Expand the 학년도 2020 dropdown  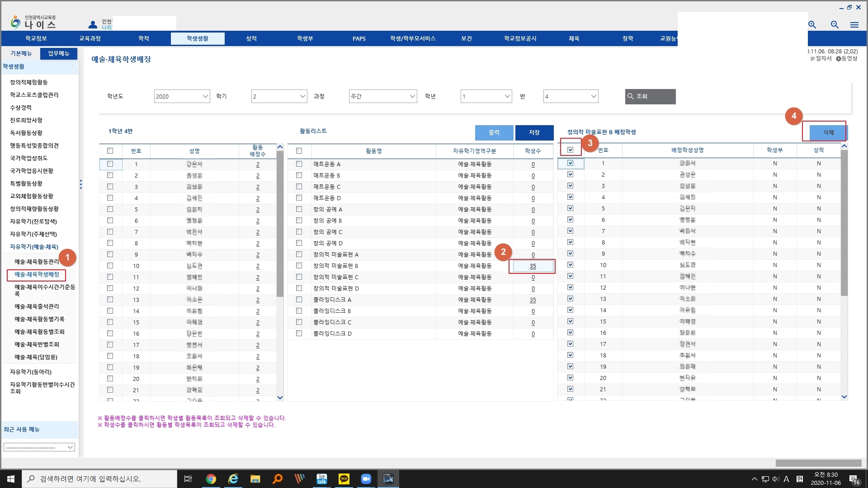(x=182, y=96)
